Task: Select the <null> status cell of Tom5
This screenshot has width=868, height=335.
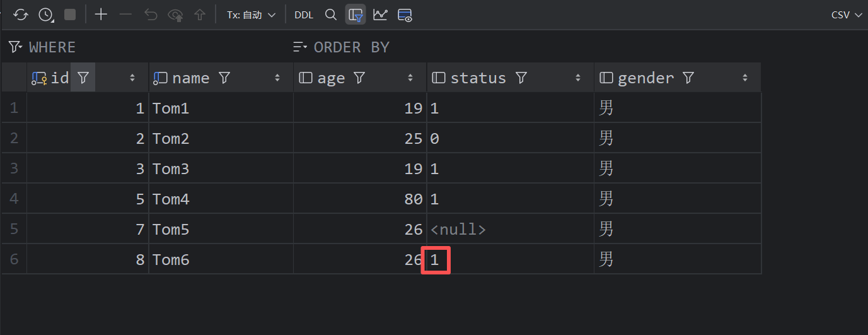Action: [511, 229]
